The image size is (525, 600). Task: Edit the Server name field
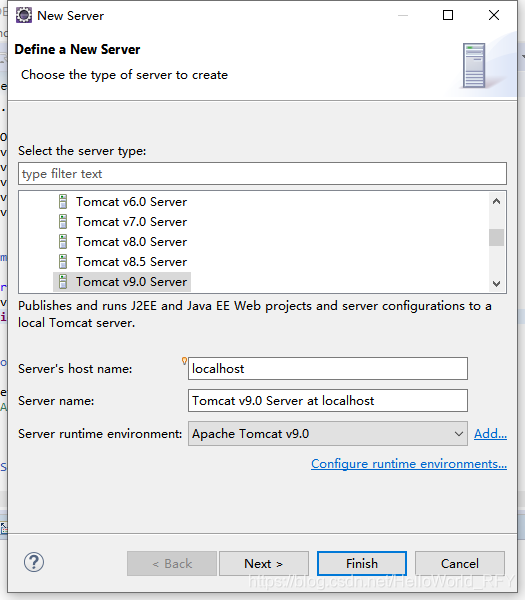click(328, 401)
